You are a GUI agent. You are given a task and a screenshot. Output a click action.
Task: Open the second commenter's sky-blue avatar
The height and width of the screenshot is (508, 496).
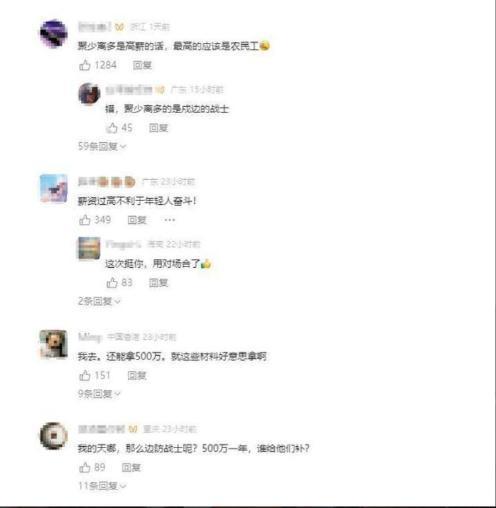click(54, 188)
